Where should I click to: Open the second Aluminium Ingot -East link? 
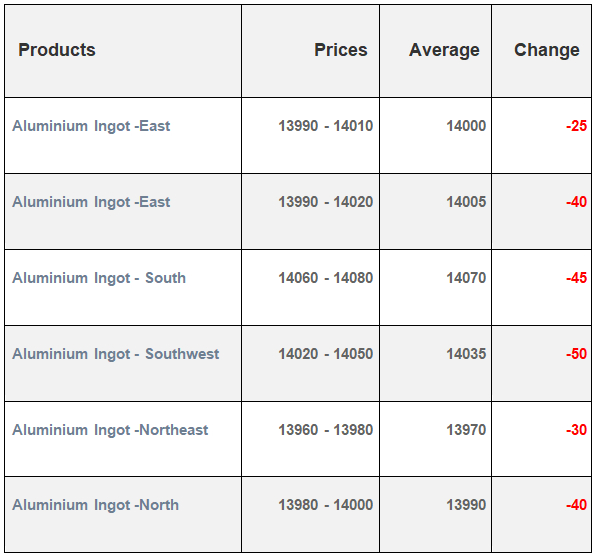(x=91, y=202)
